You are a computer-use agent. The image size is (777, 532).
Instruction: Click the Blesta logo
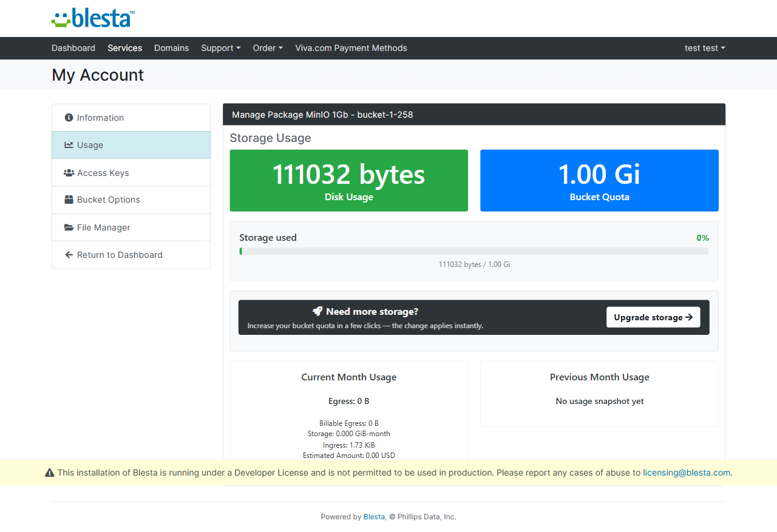click(93, 18)
